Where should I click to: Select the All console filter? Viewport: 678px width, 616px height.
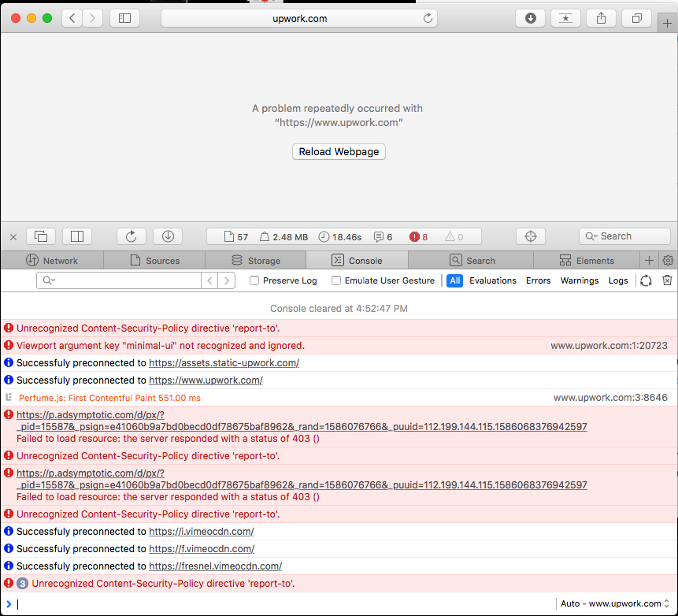tap(454, 280)
